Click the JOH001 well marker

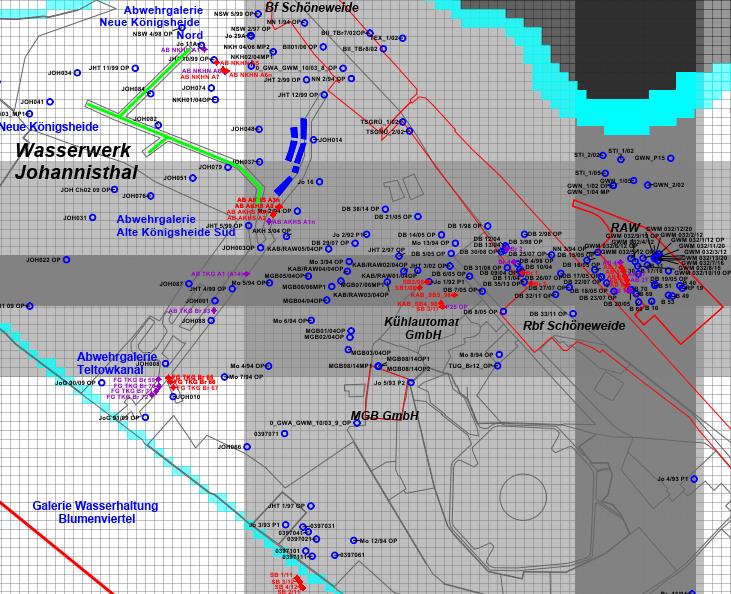[214, 301]
